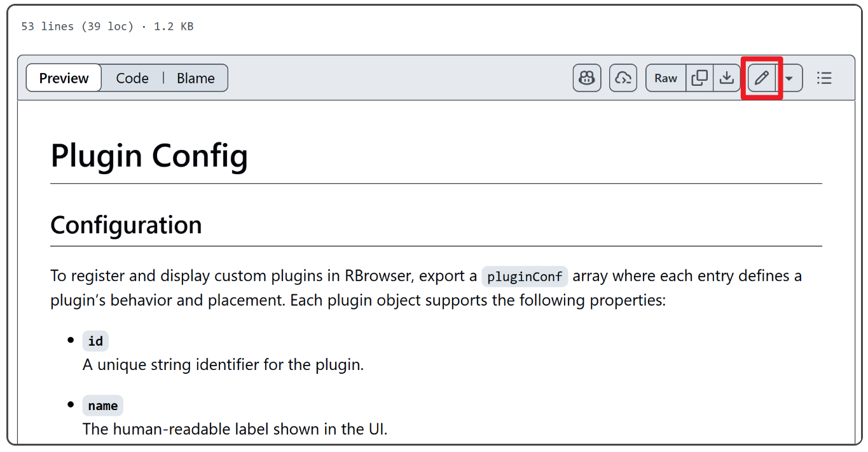The image size is (868, 452).
Task: Click the pencil icon to edit the file
Action: click(x=761, y=78)
